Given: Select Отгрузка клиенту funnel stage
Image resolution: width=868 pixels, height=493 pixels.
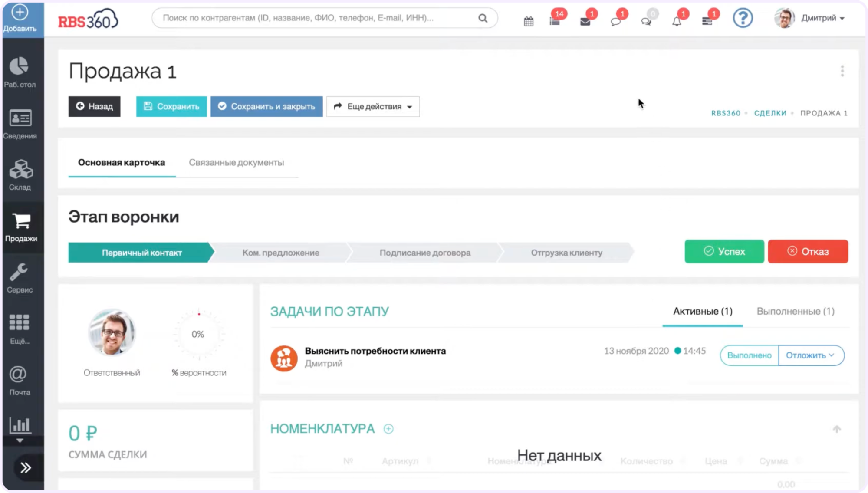Looking at the screenshot, I should (566, 253).
